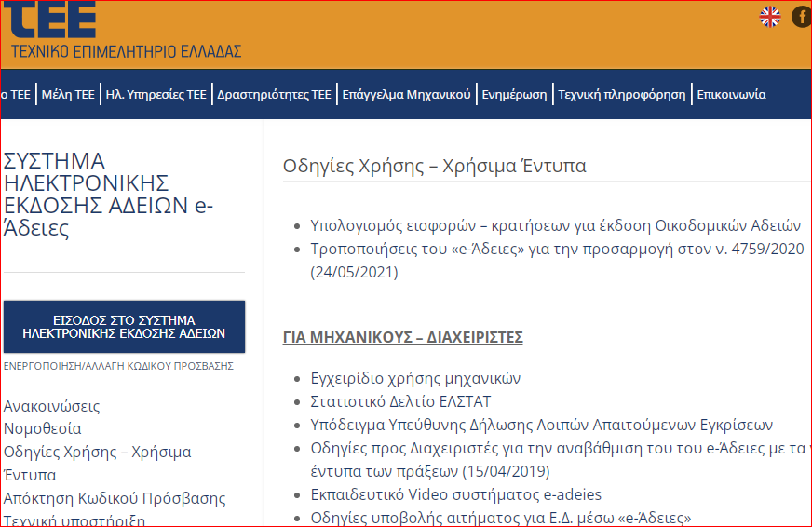This screenshot has width=812, height=527.
Task: Open the 'Επάγγελμα Μηχανικού' menu
Action: [406, 95]
